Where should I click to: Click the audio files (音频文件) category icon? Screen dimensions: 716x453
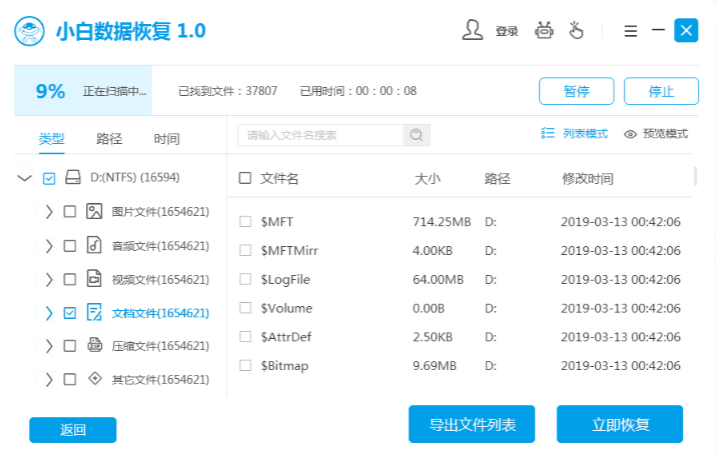[95, 245]
